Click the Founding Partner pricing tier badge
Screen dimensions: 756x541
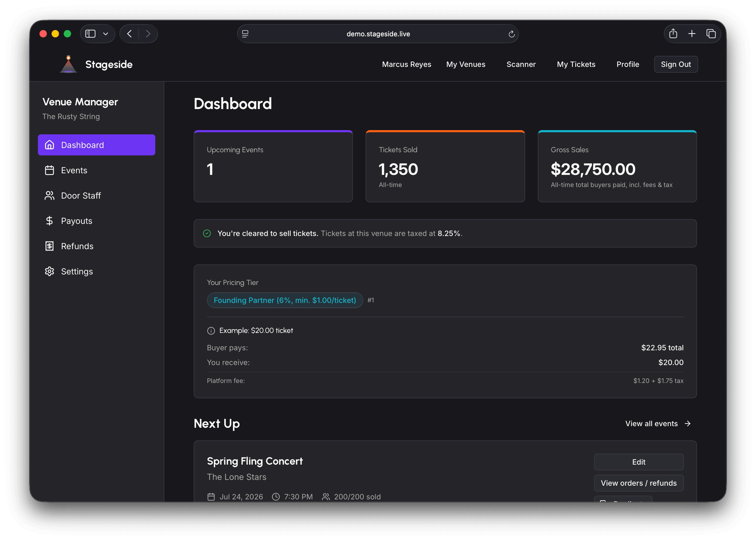285,300
